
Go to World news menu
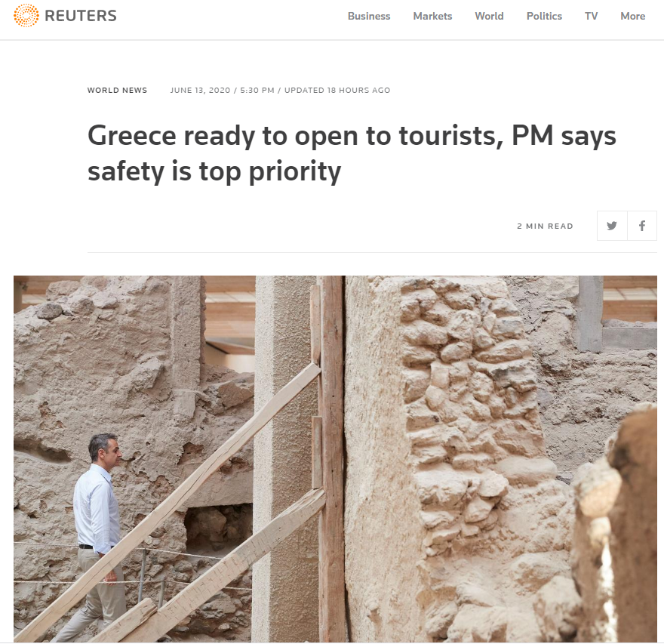(x=489, y=16)
